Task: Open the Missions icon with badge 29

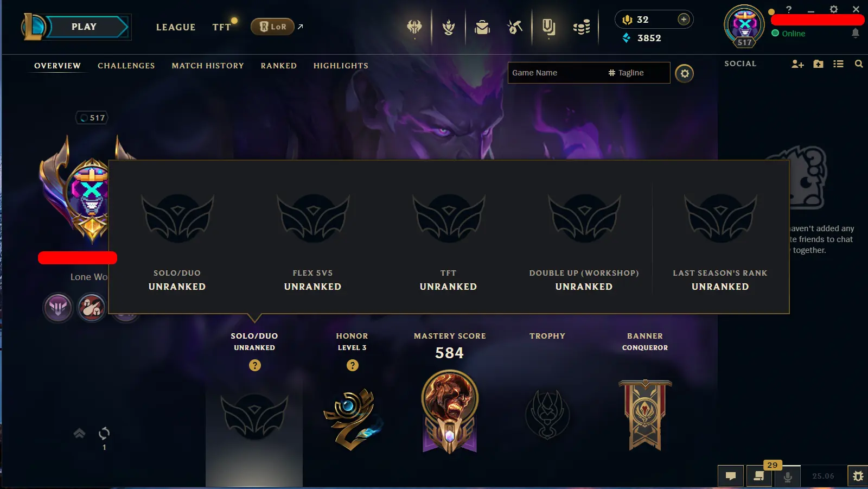Action: pyautogui.click(x=759, y=476)
